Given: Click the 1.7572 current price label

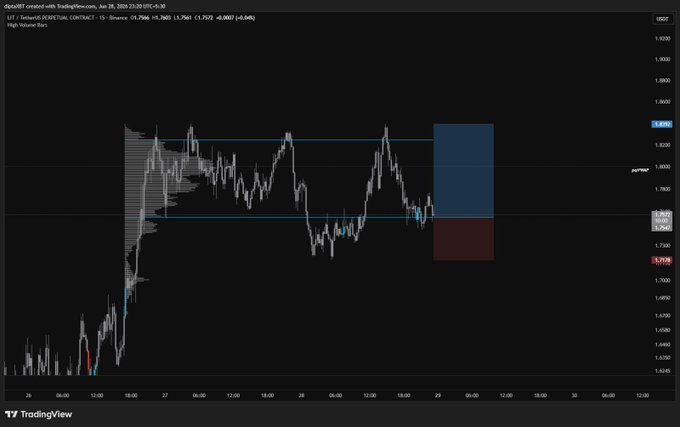Looking at the screenshot, I should (x=662, y=215).
